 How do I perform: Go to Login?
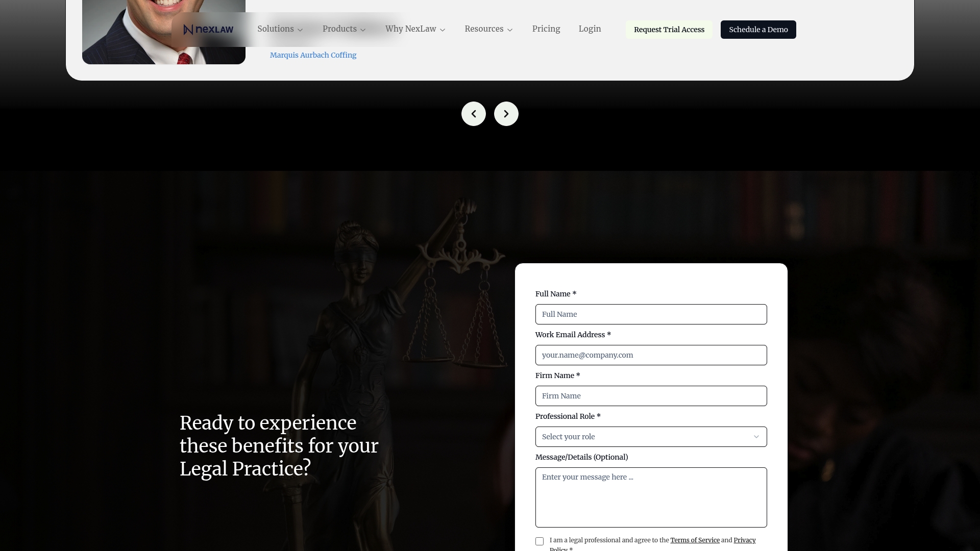point(590,29)
